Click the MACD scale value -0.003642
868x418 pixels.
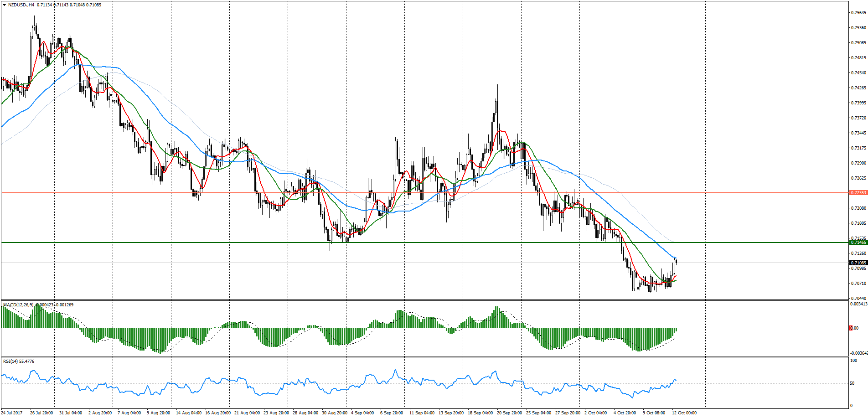click(x=858, y=353)
